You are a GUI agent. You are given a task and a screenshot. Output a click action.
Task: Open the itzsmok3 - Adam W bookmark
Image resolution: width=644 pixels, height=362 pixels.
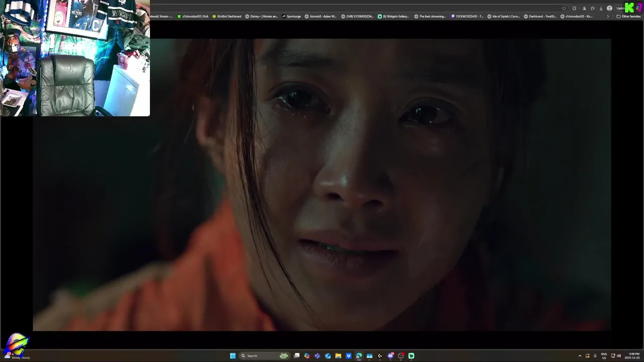[320, 16]
